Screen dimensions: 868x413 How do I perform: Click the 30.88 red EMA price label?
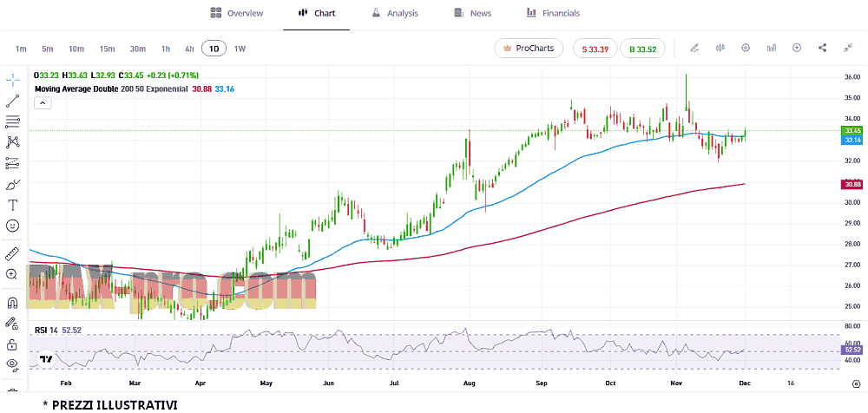(851, 184)
